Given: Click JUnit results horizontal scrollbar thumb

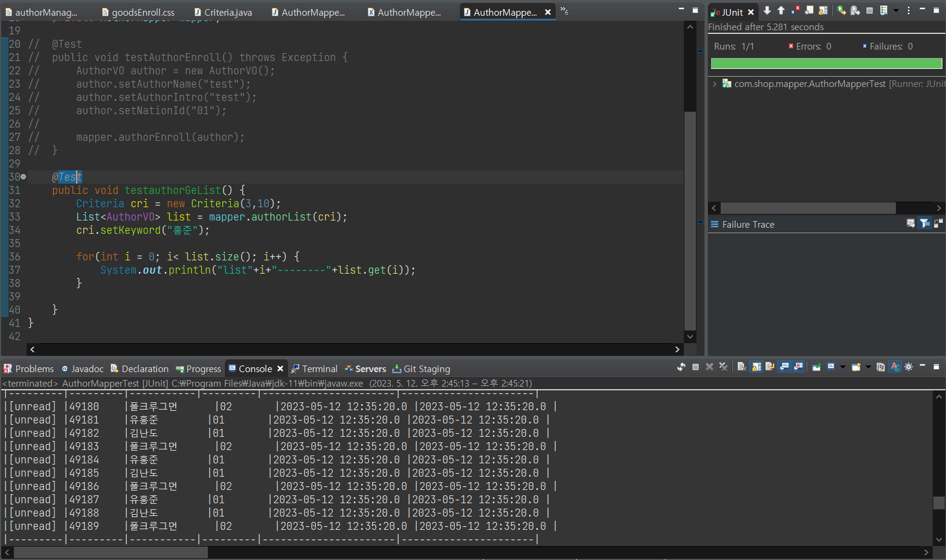Looking at the screenshot, I should tap(808, 208).
